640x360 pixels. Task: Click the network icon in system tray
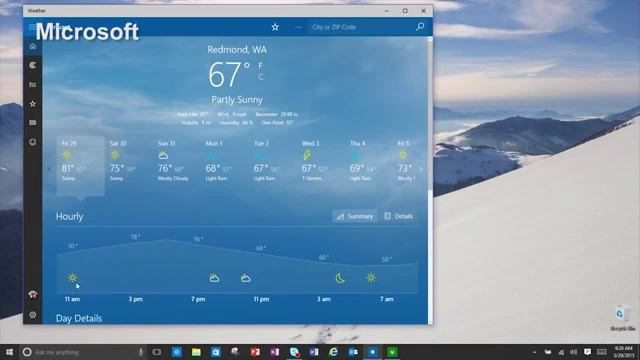(561, 352)
